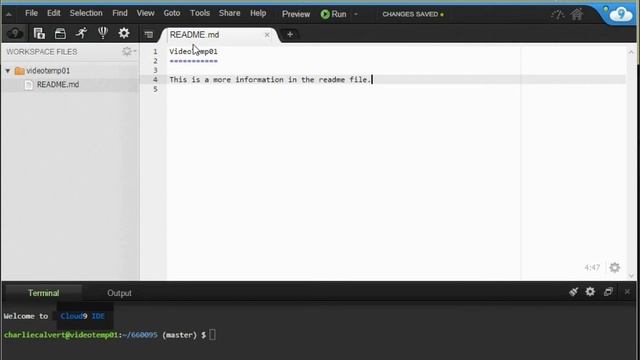
Task: Open workspace files settings gear dropdown
Action: 129,51
